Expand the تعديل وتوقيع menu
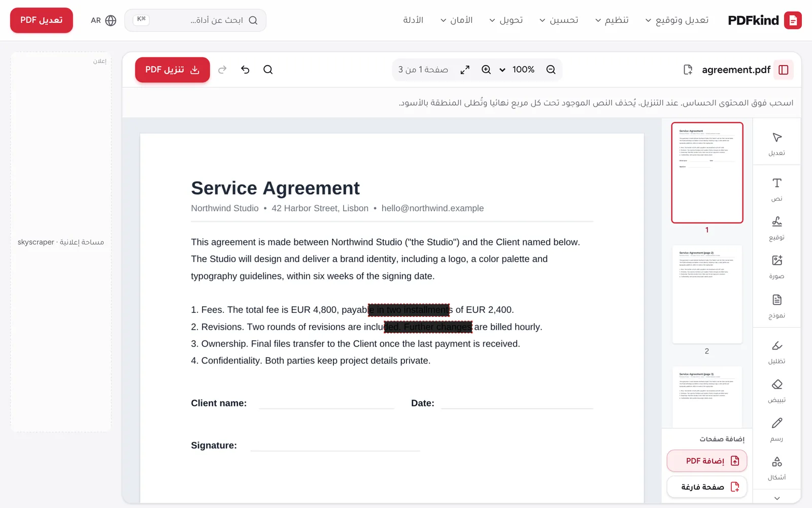Image resolution: width=812 pixels, height=508 pixels. click(x=677, y=20)
